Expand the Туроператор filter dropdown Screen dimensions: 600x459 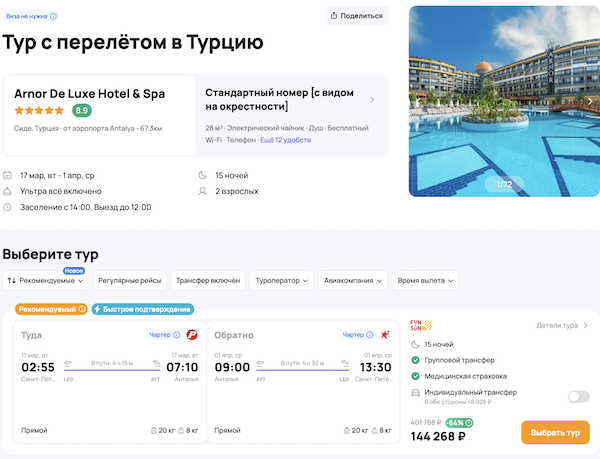pos(282,281)
